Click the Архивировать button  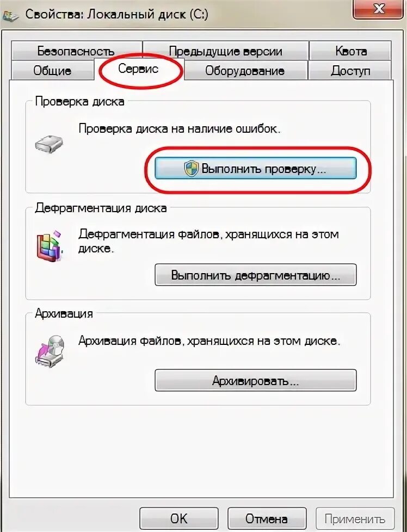256,380
